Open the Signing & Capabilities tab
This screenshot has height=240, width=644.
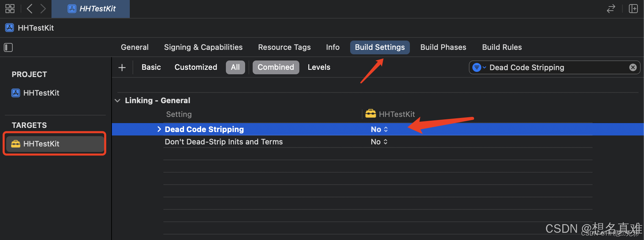point(203,47)
